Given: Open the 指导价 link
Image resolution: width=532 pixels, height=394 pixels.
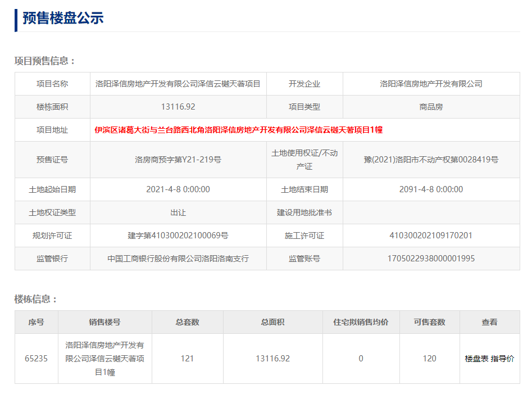Looking at the screenshot, I should pyautogui.click(x=502, y=359).
